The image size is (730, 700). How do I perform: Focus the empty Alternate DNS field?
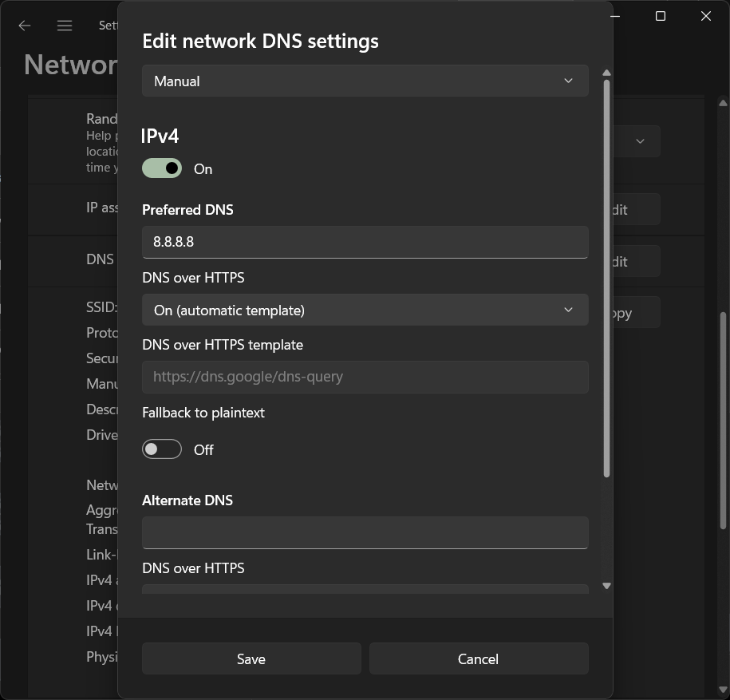[x=365, y=532]
